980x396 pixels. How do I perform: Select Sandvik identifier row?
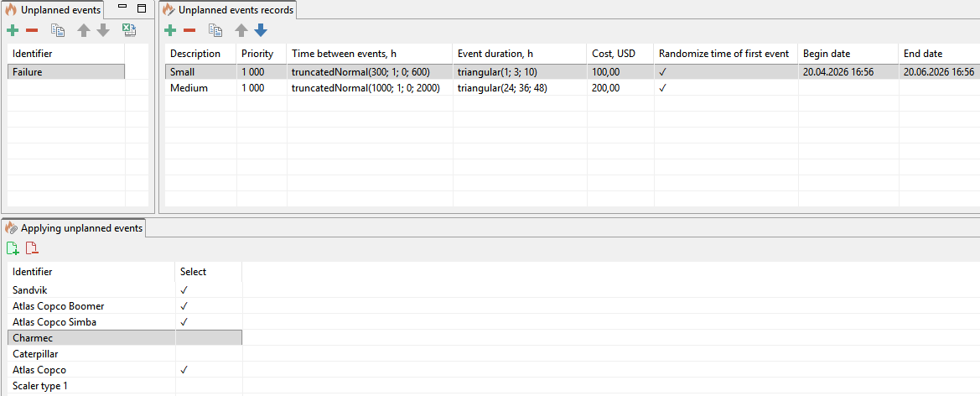(91, 290)
